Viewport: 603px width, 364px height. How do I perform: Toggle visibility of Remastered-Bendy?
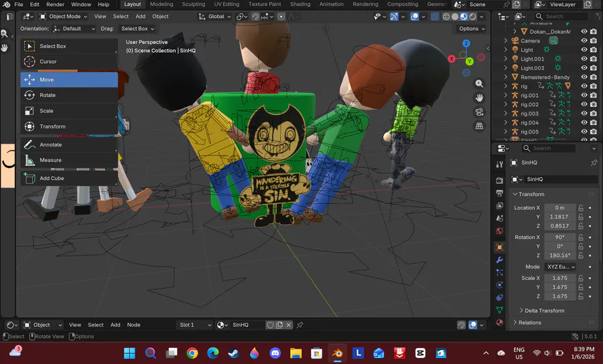[584, 77]
